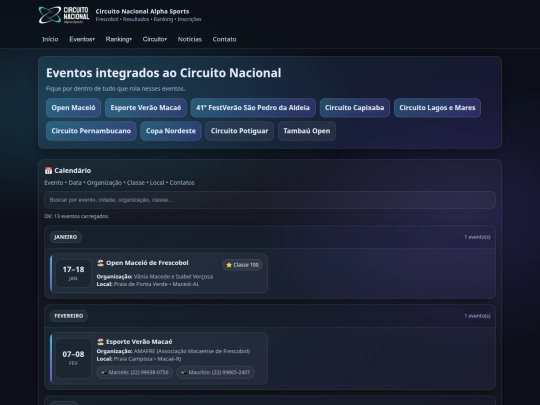Click '1 evento(s)' count in FEVEREIRO section
Viewport: 540px width, 405px height.
click(x=477, y=316)
